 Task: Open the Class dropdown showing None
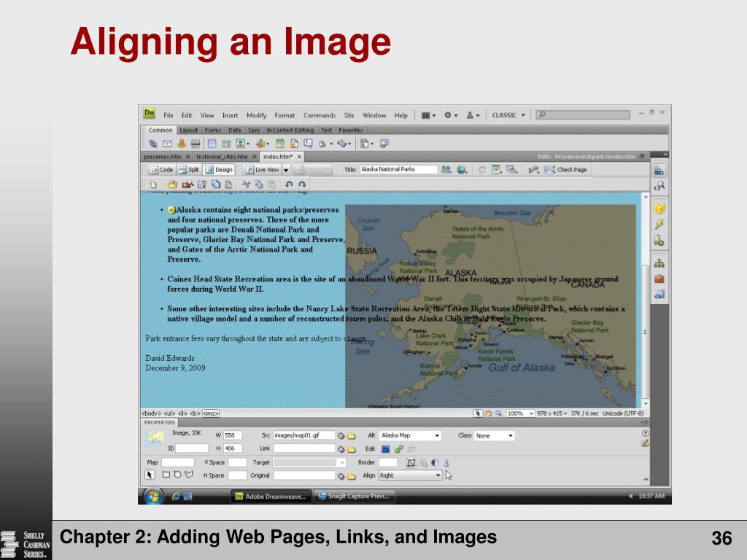pos(495,435)
